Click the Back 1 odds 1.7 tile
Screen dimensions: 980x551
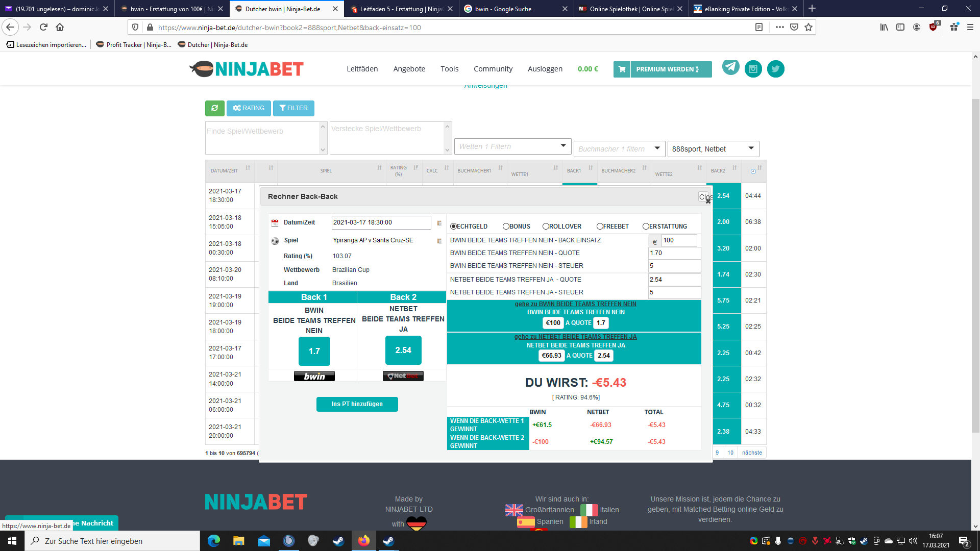(314, 351)
